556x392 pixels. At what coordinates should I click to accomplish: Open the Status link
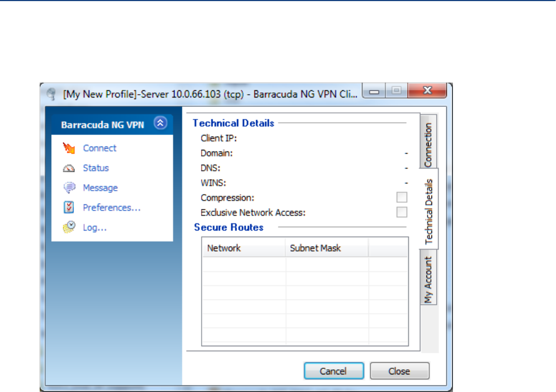[x=96, y=168]
